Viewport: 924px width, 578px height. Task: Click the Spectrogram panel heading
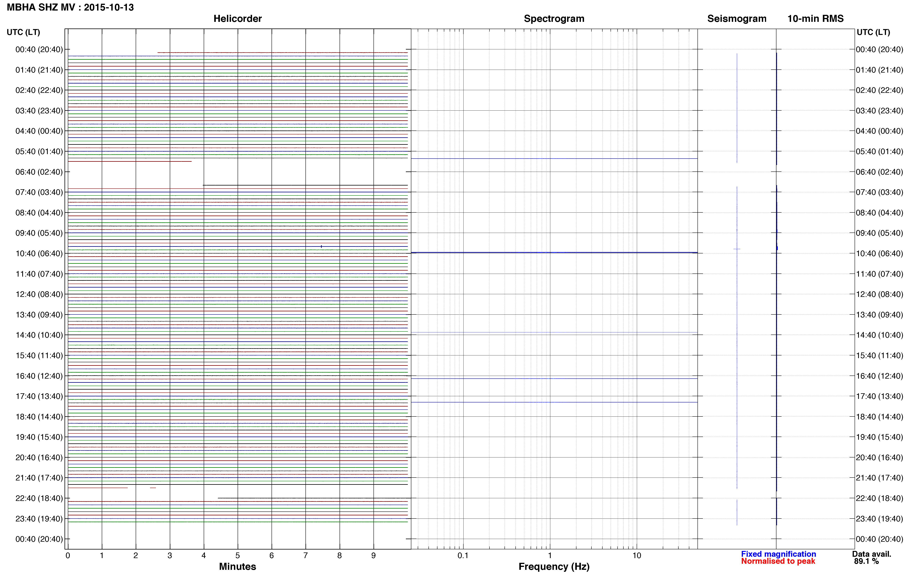tap(554, 18)
